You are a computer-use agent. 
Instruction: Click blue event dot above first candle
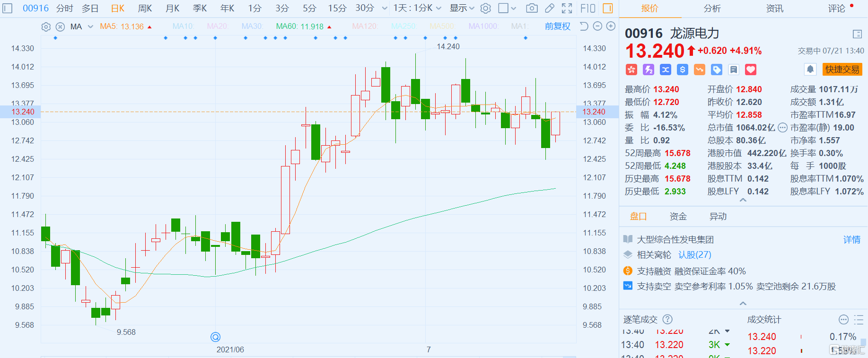point(55,38)
